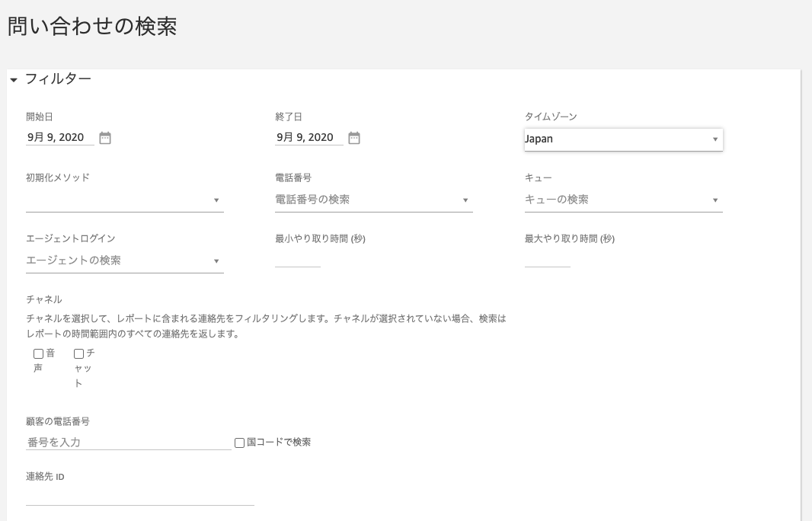Focus the 最大やり取り時間 input field
The width and height of the screenshot is (812, 521).
[x=547, y=260]
